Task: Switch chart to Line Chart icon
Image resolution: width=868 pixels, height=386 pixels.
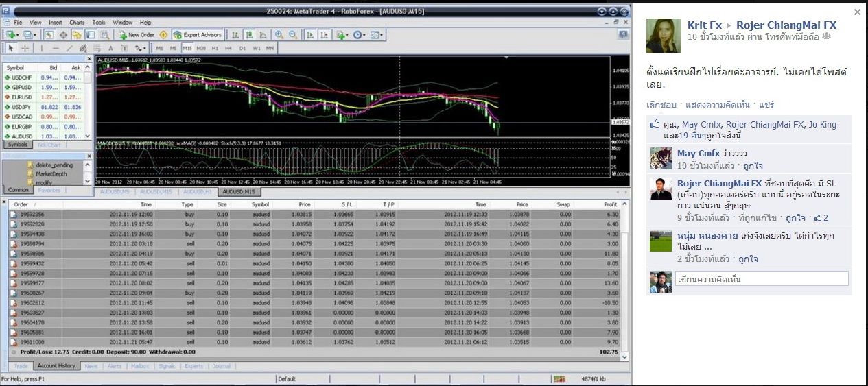Action: [x=263, y=34]
